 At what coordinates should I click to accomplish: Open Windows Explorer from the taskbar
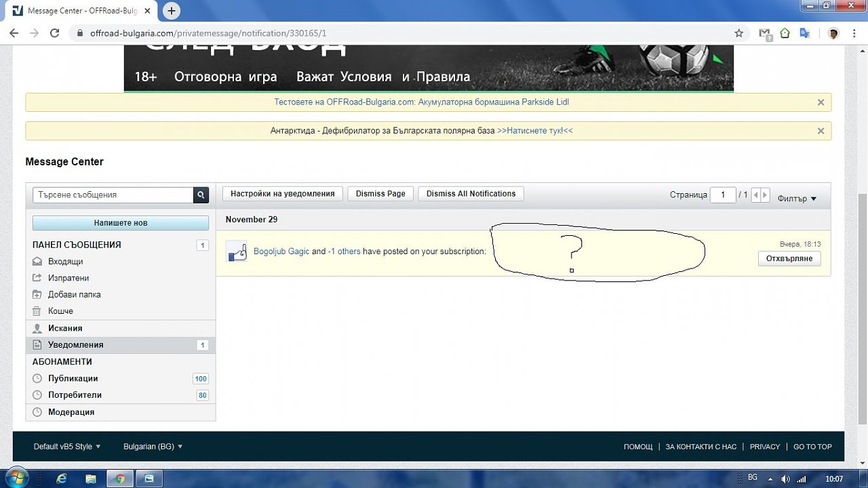91,479
